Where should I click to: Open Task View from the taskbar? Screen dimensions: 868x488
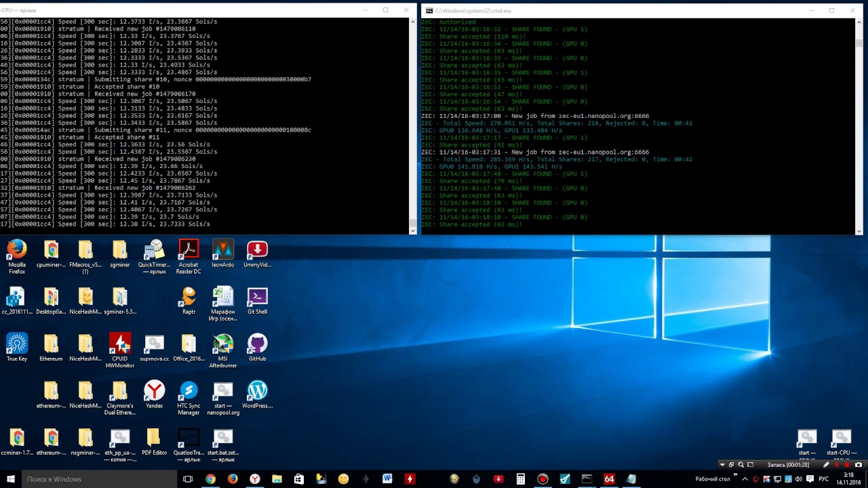pyautogui.click(x=189, y=479)
